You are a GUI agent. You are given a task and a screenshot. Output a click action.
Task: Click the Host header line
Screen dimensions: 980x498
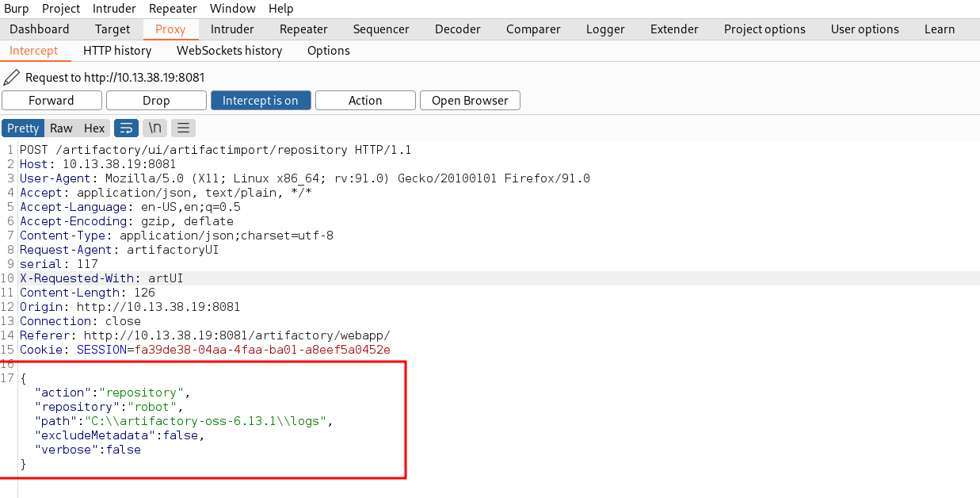(98, 164)
